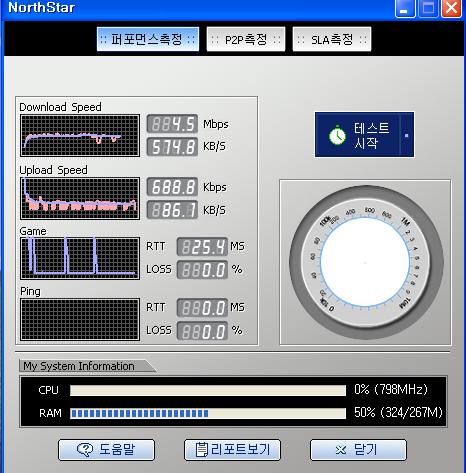Open help with the 도움말 button
Viewport: 466px width, 473px height.
(x=106, y=450)
